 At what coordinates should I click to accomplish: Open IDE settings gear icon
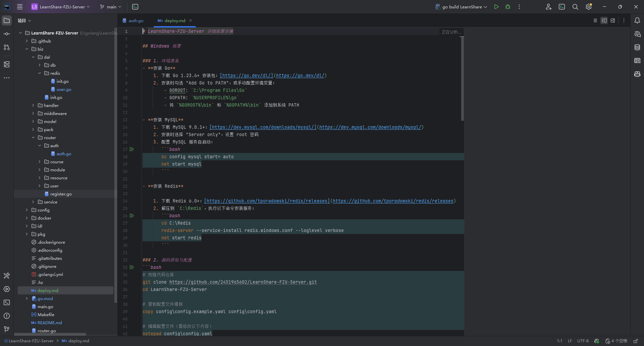point(589,7)
